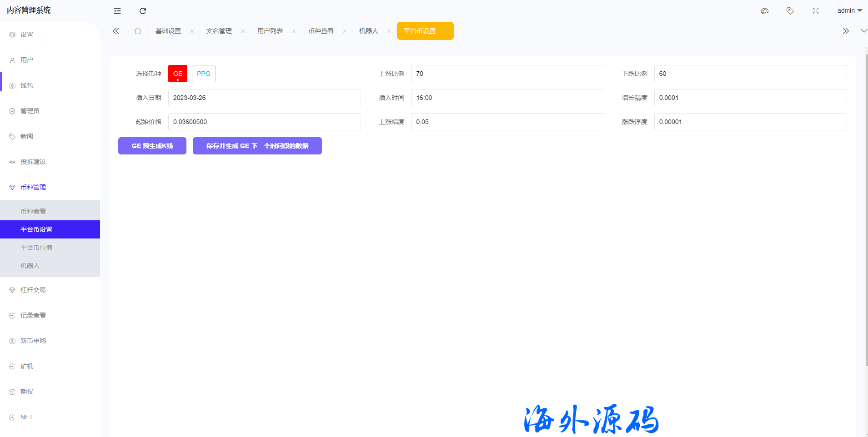
Task: Click the sidebar collapse menu icon
Action: (117, 11)
